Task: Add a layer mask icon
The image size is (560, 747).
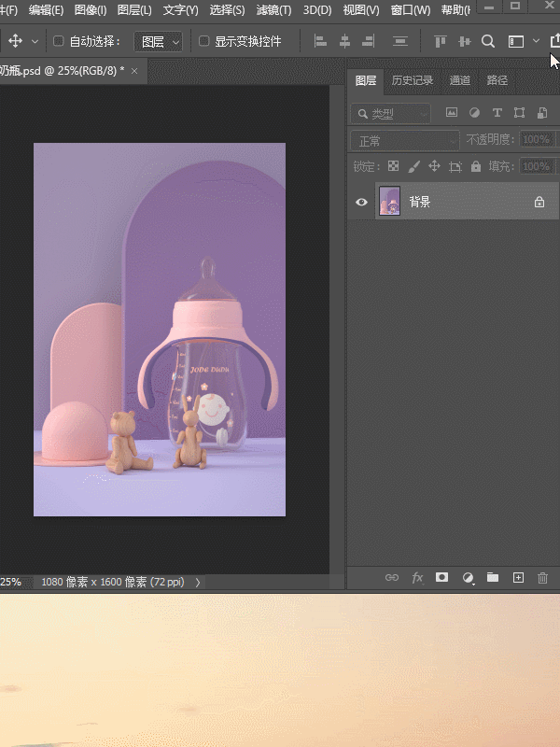Action: coord(441,577)
